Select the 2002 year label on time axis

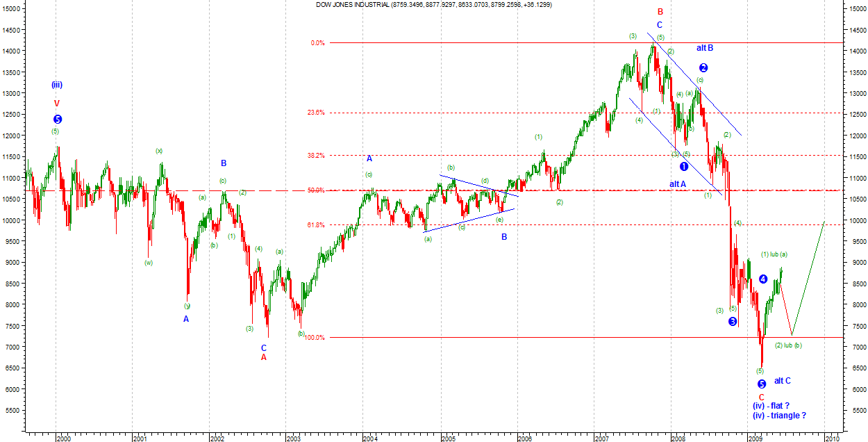pyautogui.click(x=217, y=439)
